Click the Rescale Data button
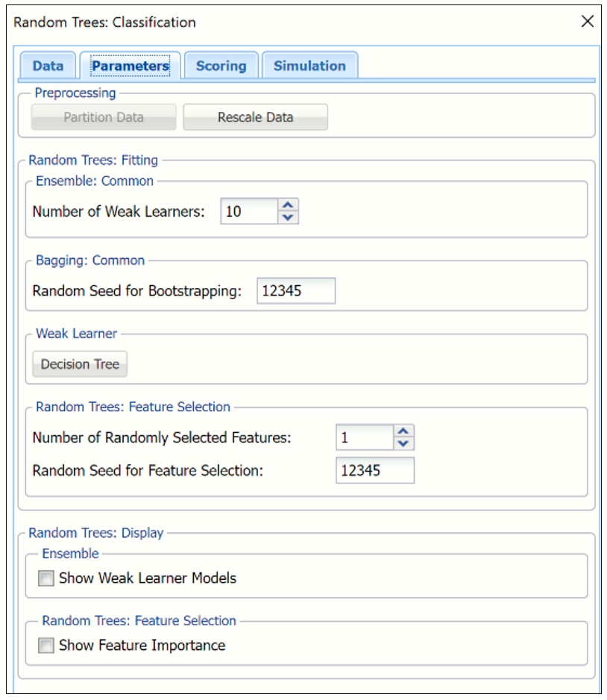Screen dimensions: 607x700 point(255,117)
